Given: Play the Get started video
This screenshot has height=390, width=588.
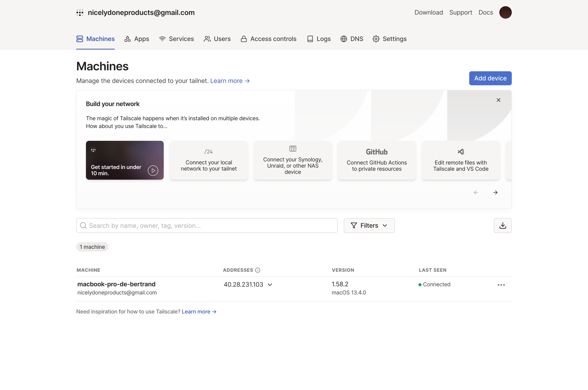Looking at the screenshot, I should (x=153, y=171).
